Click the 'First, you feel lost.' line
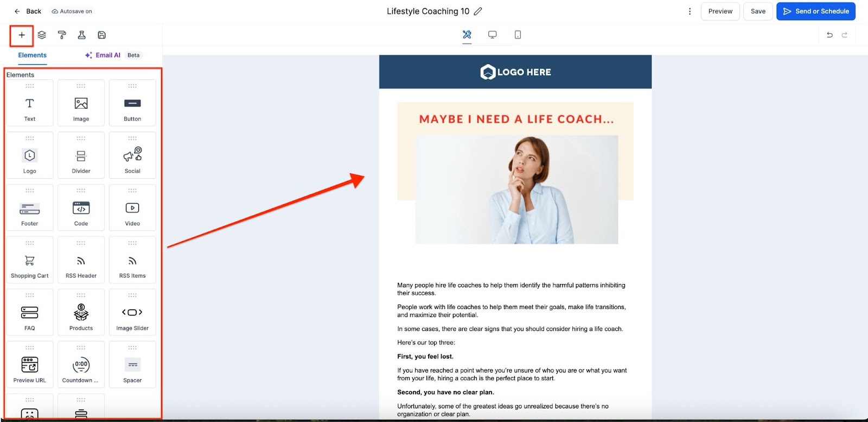Viewport: 868px width, 422px height. click(425, 357)
